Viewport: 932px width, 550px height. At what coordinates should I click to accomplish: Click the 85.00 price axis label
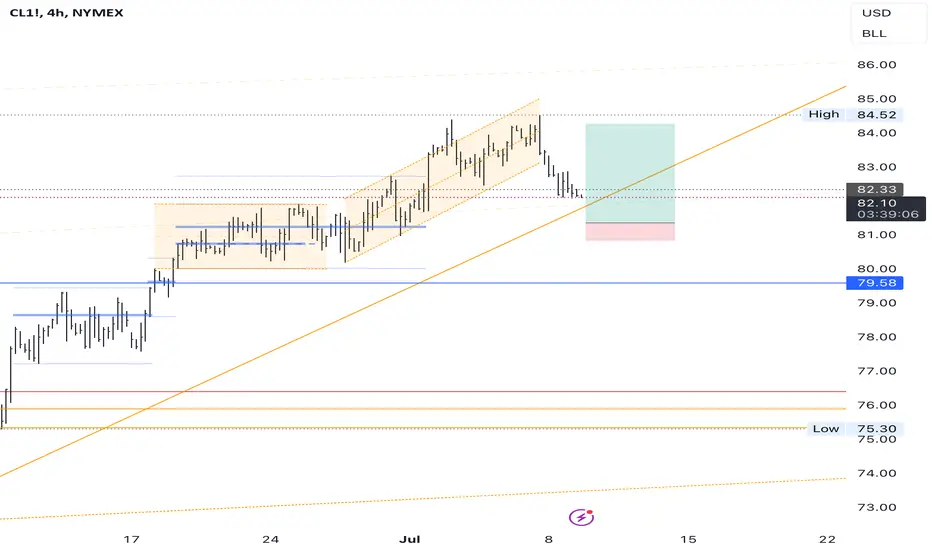(876, 99)
